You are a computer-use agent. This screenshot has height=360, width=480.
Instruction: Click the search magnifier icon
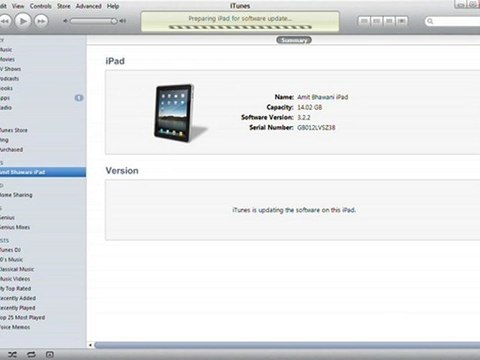[x=430, y=21]
